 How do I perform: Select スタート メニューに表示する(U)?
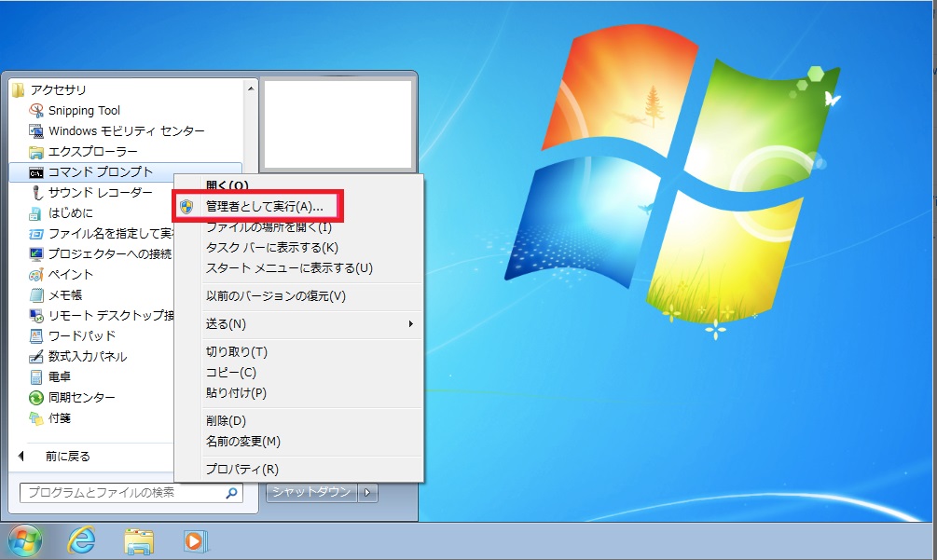[x=289, y=268]
